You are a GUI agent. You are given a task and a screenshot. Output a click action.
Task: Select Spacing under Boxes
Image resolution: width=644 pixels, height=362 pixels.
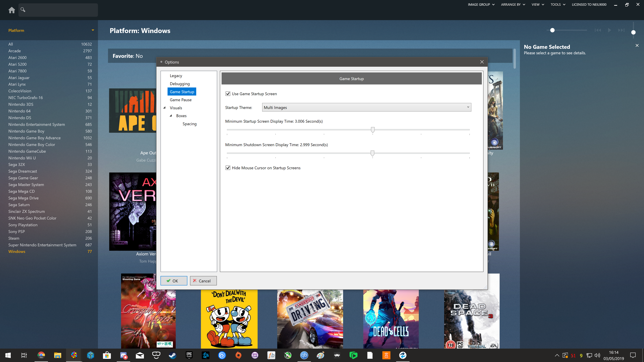pyautogui.click(x=190, y=124)
